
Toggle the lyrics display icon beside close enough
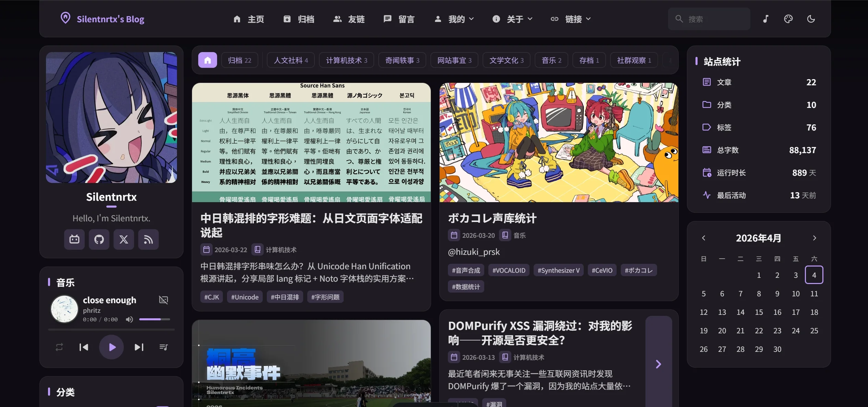(x=164, y=300)
